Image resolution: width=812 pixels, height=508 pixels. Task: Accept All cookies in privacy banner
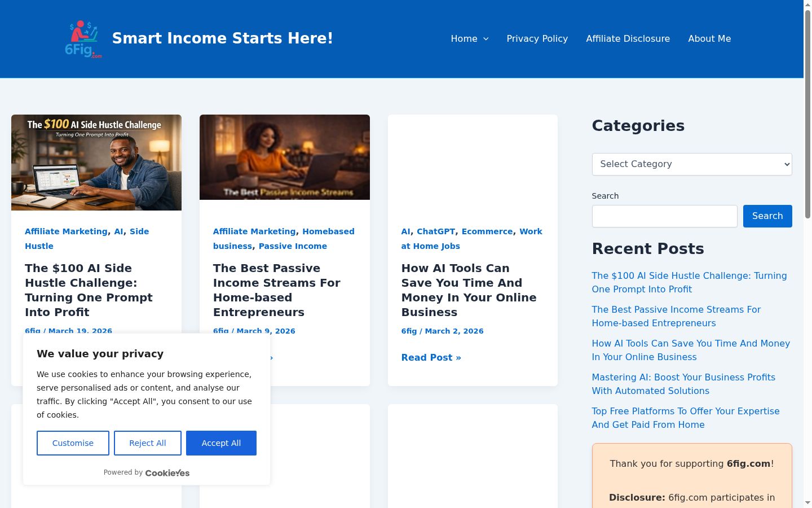point(221,443)
